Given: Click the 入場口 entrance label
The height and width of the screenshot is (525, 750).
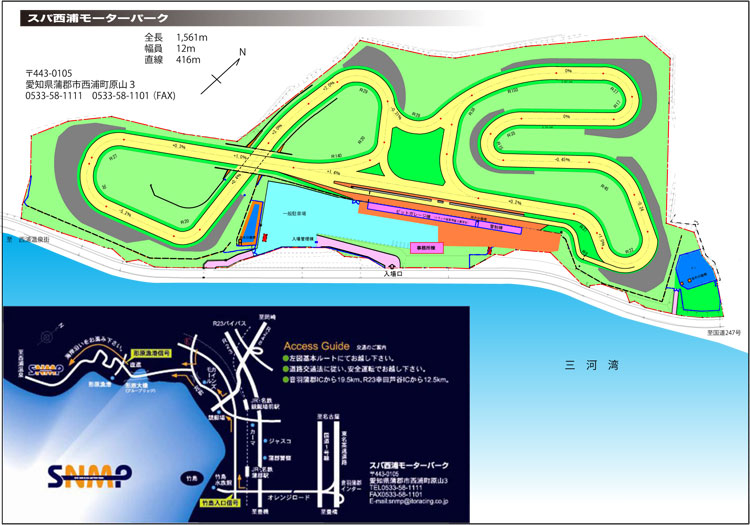Looking at the screenshot, I should [392, 274].
